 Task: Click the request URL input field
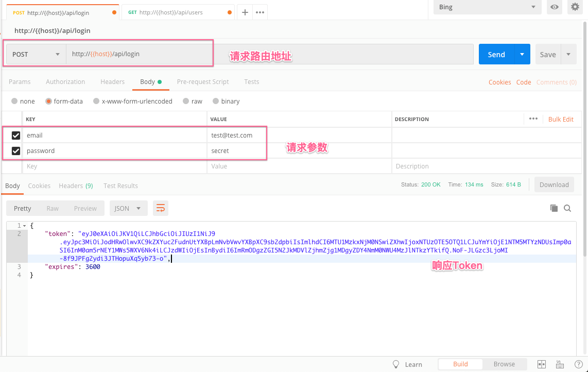pos(270,54)
